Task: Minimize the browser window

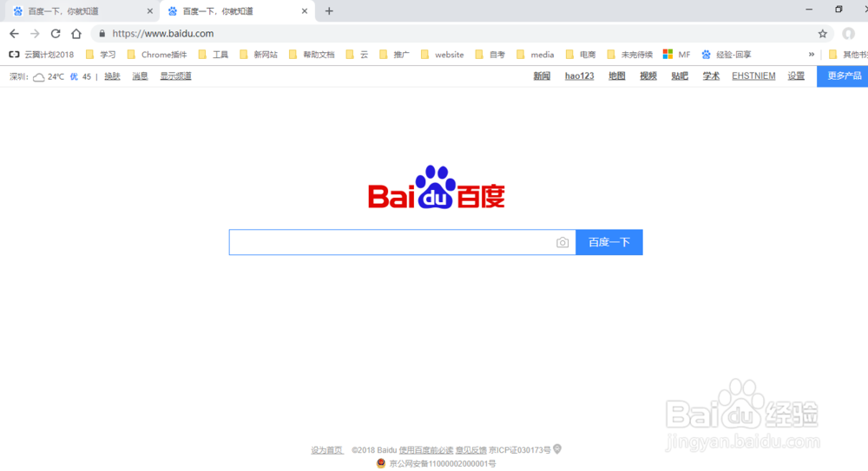Action: point(809,10)
